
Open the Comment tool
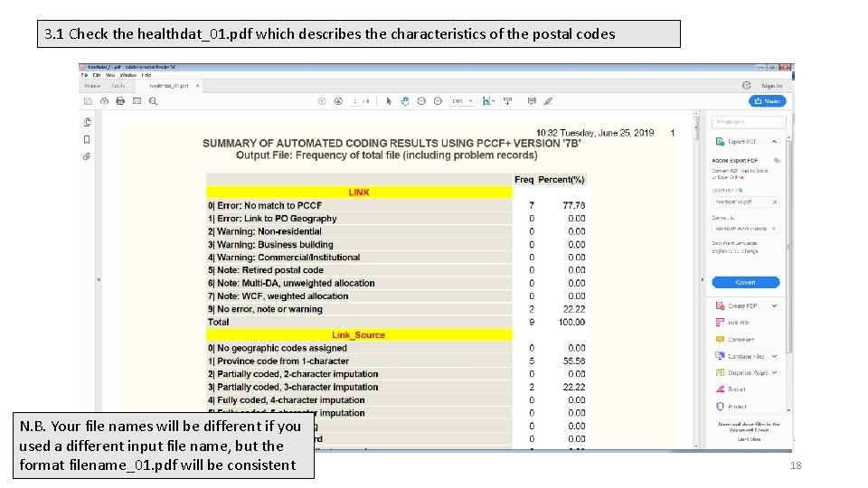pos(734,339)
